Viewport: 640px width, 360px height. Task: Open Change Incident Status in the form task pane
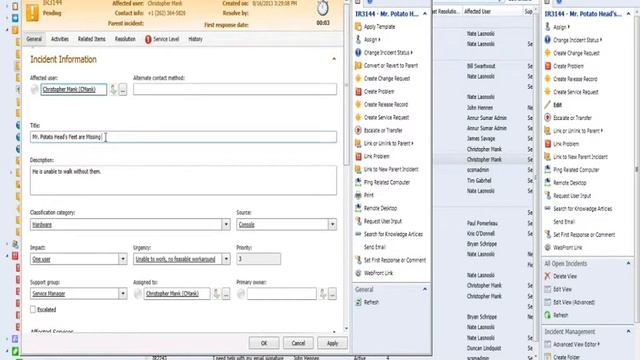click(388, 53)
